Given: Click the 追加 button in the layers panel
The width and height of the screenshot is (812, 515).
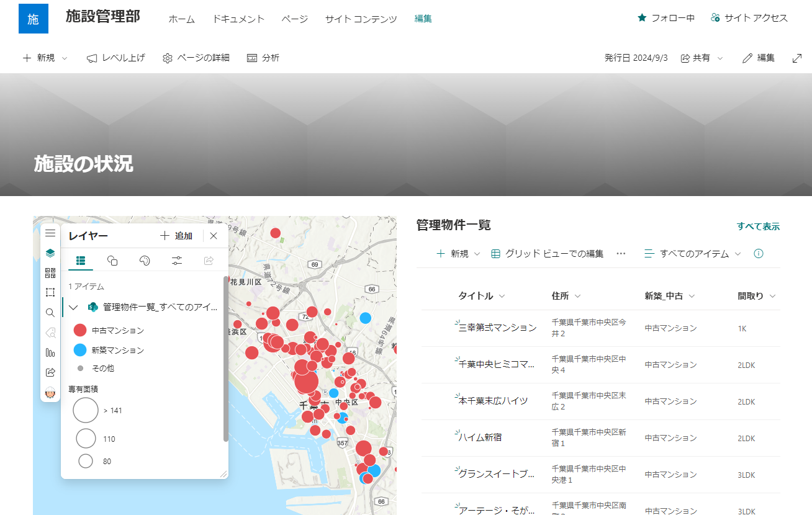Looking at the screenshot, I should pos(176,236).
